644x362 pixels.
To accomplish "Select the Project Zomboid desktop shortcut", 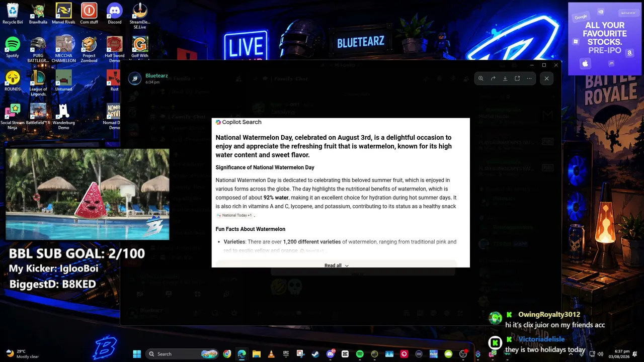I will point(89,50).
